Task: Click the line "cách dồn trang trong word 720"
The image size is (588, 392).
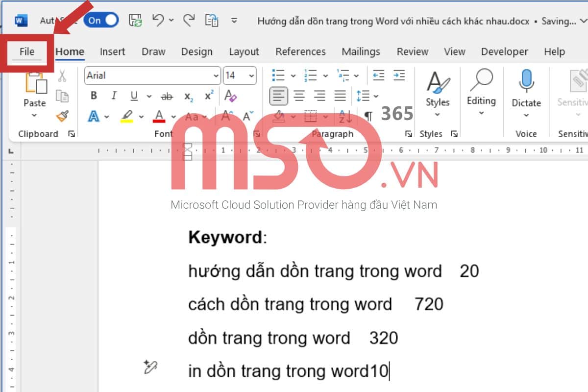Action: (316, 304)
